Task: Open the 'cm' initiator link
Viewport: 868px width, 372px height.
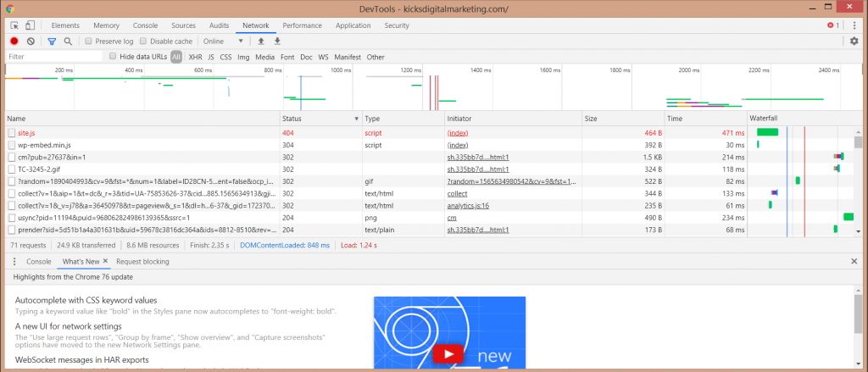Action: click(x=452, y=218)
